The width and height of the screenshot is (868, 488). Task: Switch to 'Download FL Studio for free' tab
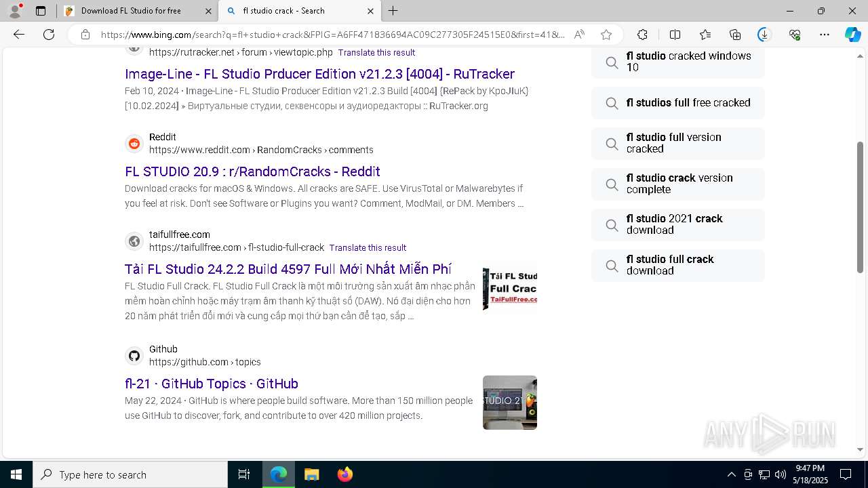[138, 11]
